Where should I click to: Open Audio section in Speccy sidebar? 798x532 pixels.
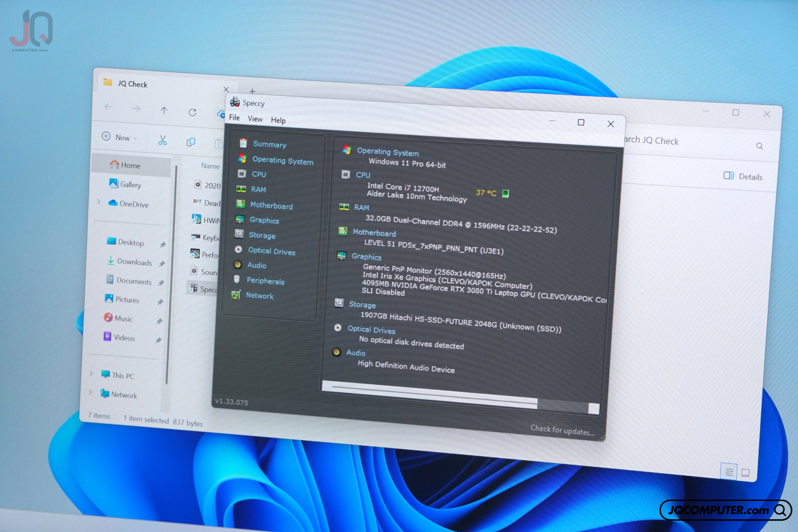point(257,265)
